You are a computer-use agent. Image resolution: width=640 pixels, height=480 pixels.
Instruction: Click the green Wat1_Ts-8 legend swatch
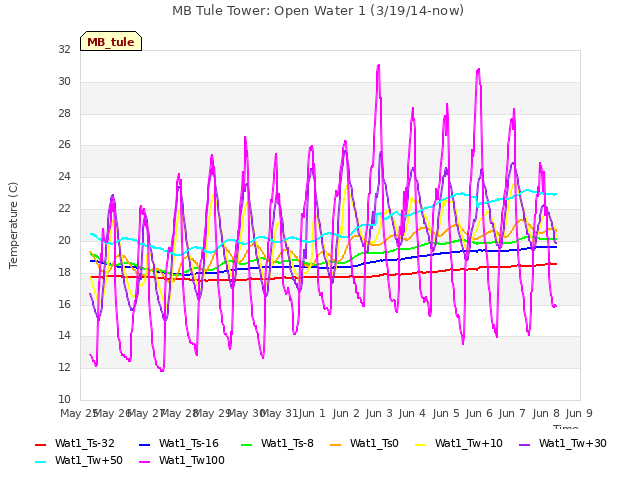pos(247,444)
